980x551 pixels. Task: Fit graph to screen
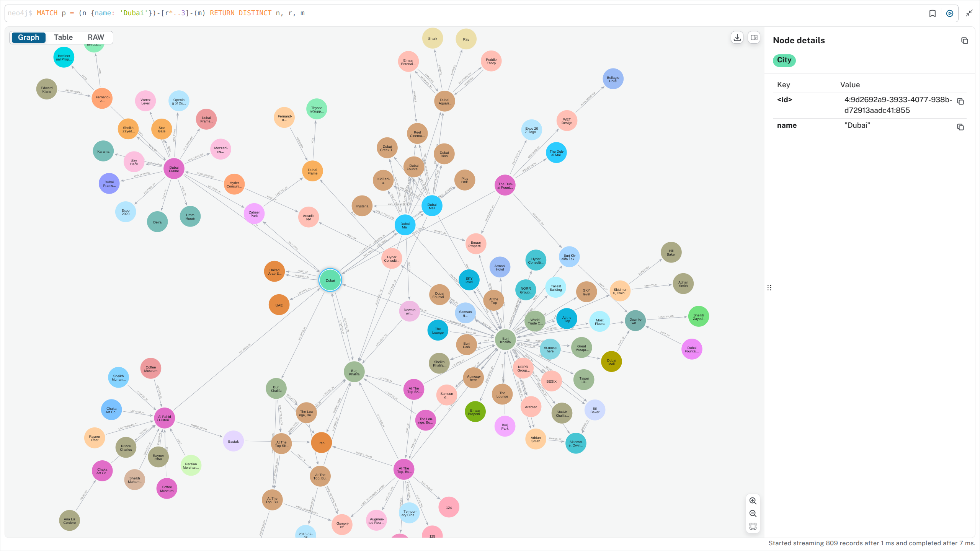coord(753,526)
